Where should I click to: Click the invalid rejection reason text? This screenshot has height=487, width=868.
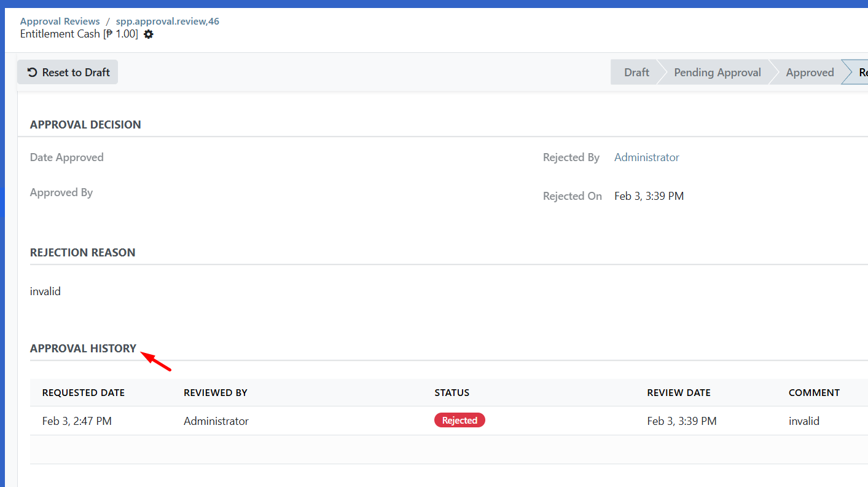45,291
